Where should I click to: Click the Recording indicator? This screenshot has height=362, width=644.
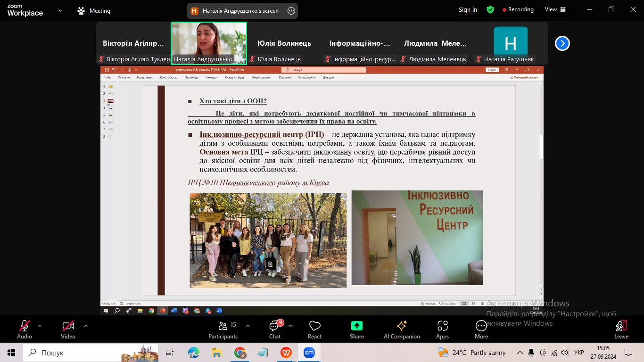(x=518, y=9)
